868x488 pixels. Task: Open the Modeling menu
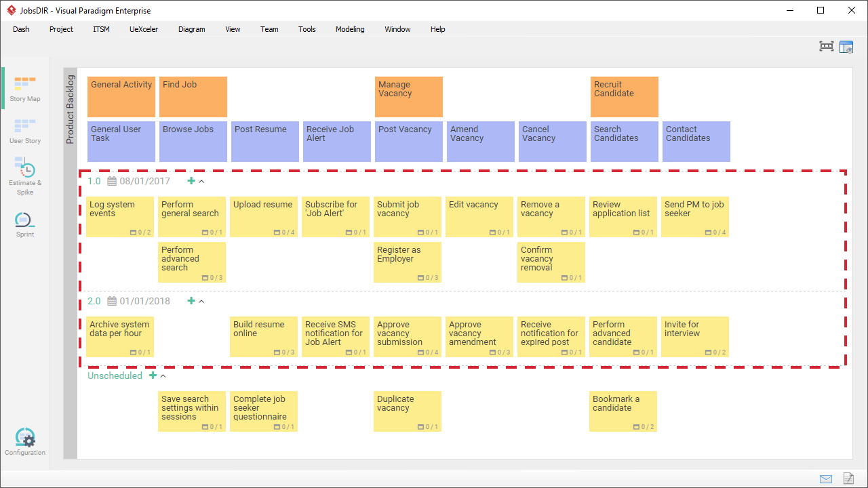point(350,29)
